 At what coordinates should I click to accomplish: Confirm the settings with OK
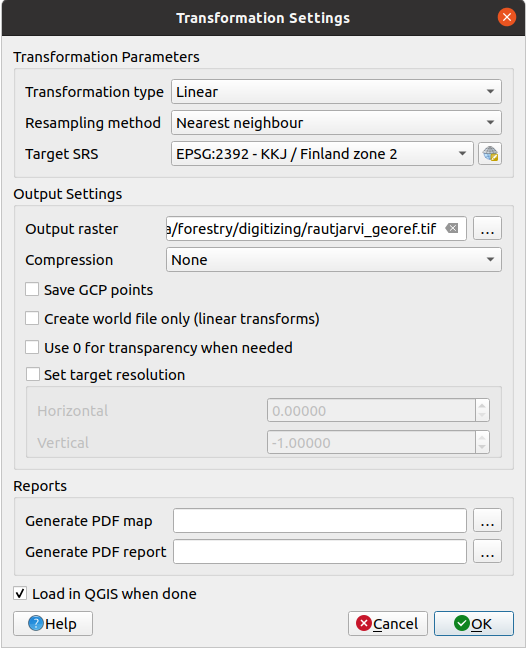pos(473,623)
